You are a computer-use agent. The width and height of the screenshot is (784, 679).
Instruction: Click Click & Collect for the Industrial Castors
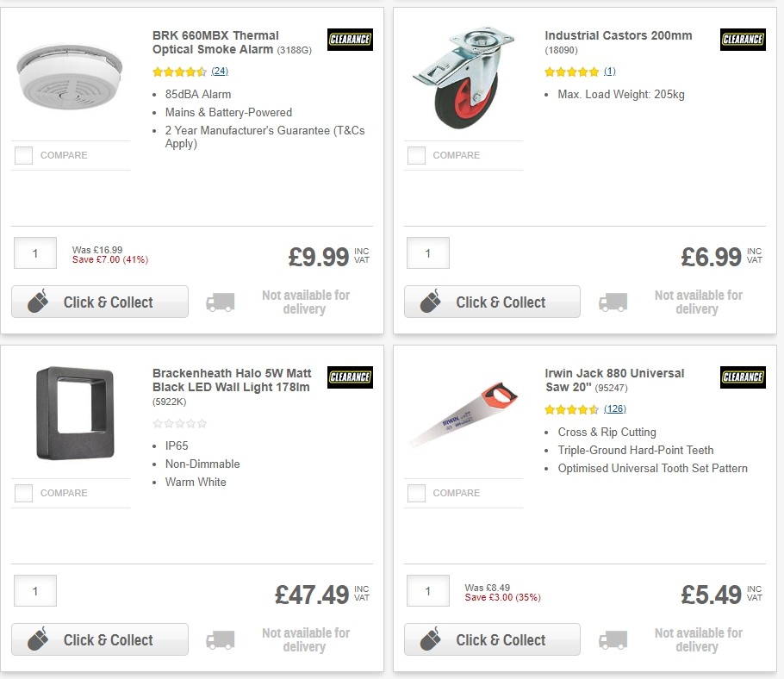coord(492,302)
